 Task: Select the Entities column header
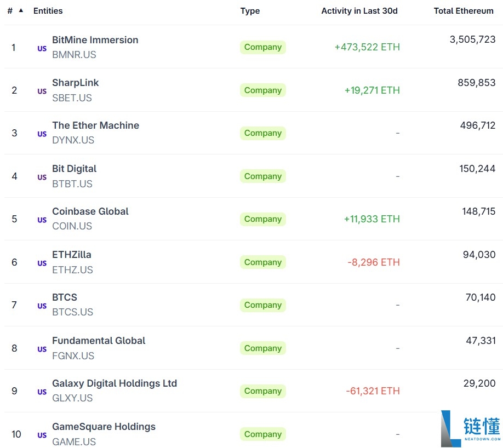click(x=48, y=10)
